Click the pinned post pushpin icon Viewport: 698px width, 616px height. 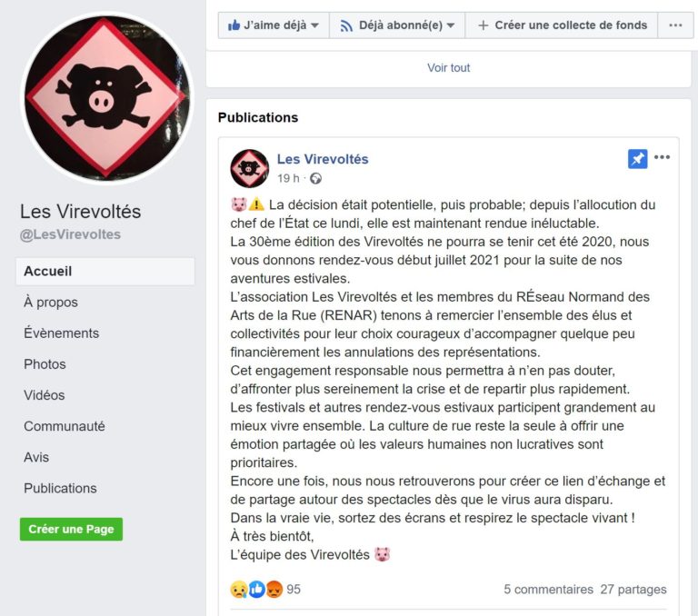click(637, 159)
